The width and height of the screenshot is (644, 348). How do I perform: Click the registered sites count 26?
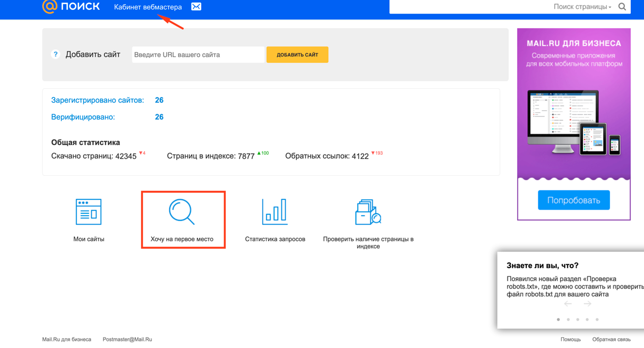[159, 100]
